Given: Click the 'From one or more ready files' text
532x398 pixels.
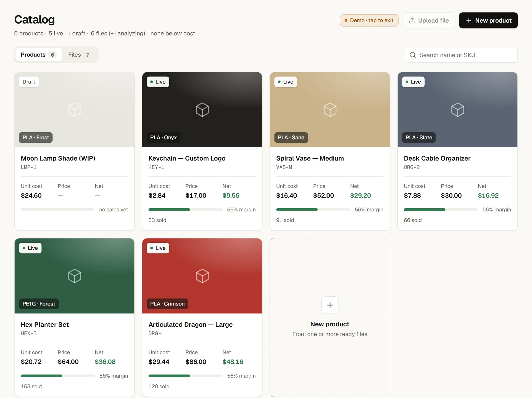Looking at the screenshot, I should pos(330,334).
